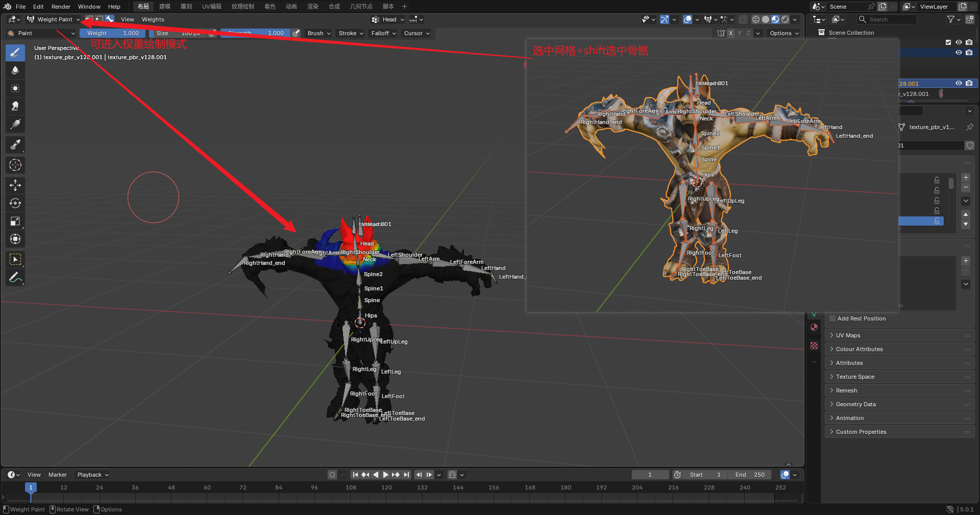Toggle Scene Collection exclude checkbox

pyautogui.click(x=948, y=42)
